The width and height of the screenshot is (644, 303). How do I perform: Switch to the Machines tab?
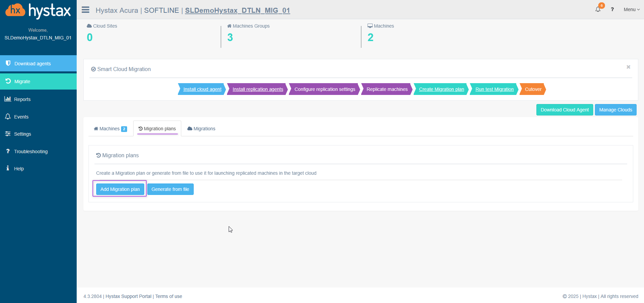tap(110, 129)
